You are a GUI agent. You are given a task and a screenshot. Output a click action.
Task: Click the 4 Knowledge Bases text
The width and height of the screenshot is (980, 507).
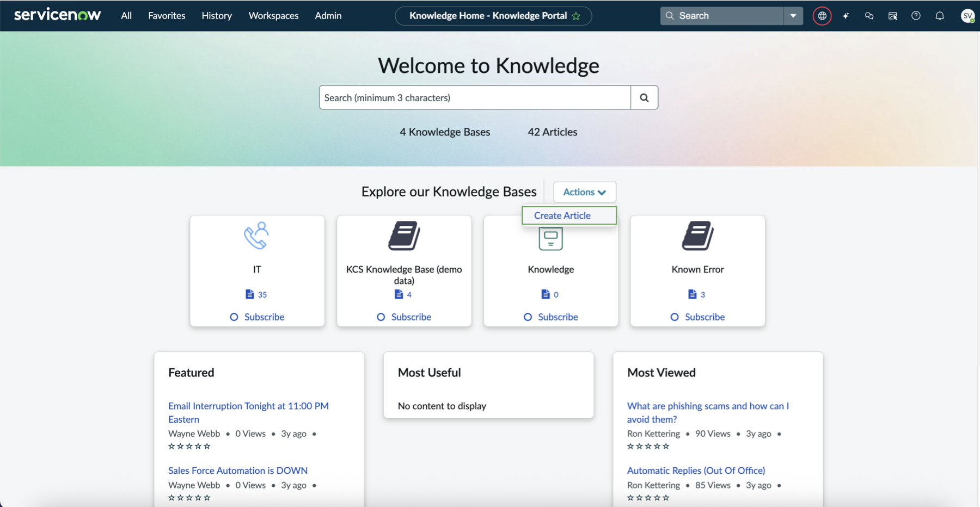445,132
